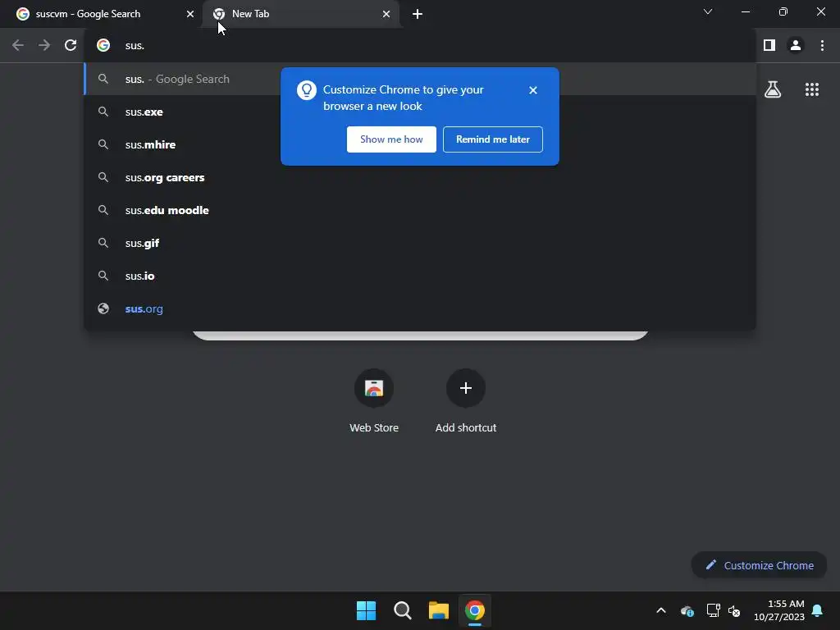Open the Web Store shortcut
840x630 pixels.
point(374,400)
